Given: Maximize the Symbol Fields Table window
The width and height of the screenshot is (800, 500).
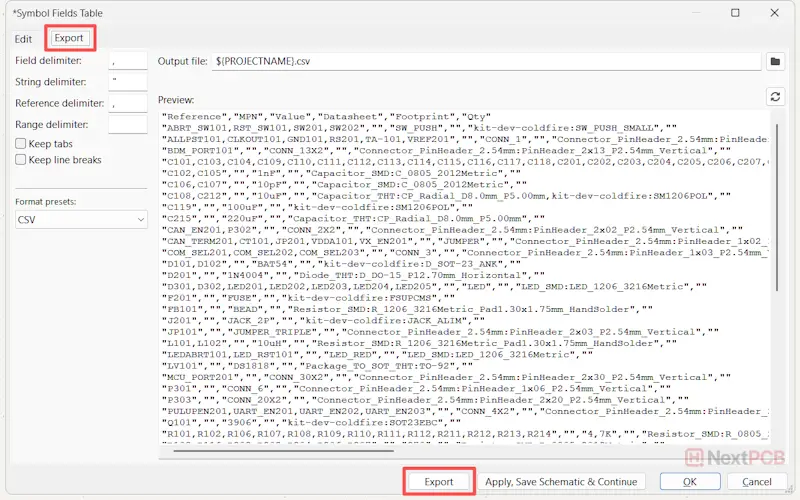Looking at the screenshot, I should pyautogui.click(x=735, y=13).
